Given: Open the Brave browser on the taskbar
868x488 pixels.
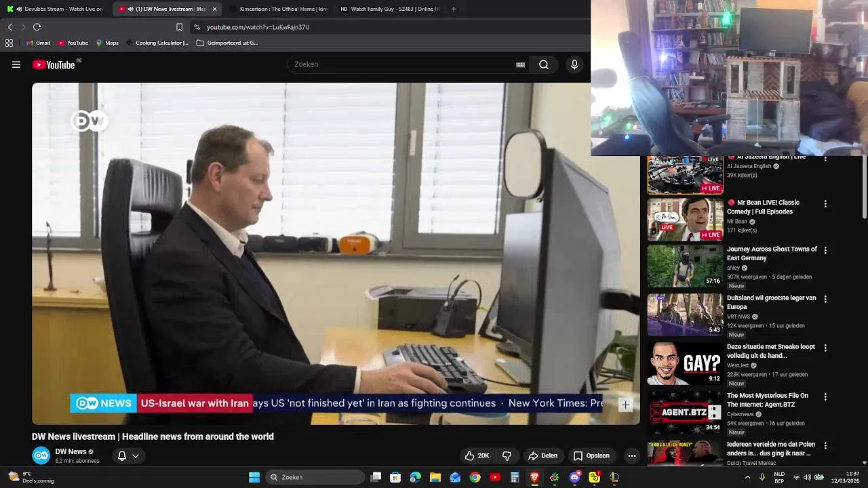Looking at the screenshot, I should click(x=534, y=477).
